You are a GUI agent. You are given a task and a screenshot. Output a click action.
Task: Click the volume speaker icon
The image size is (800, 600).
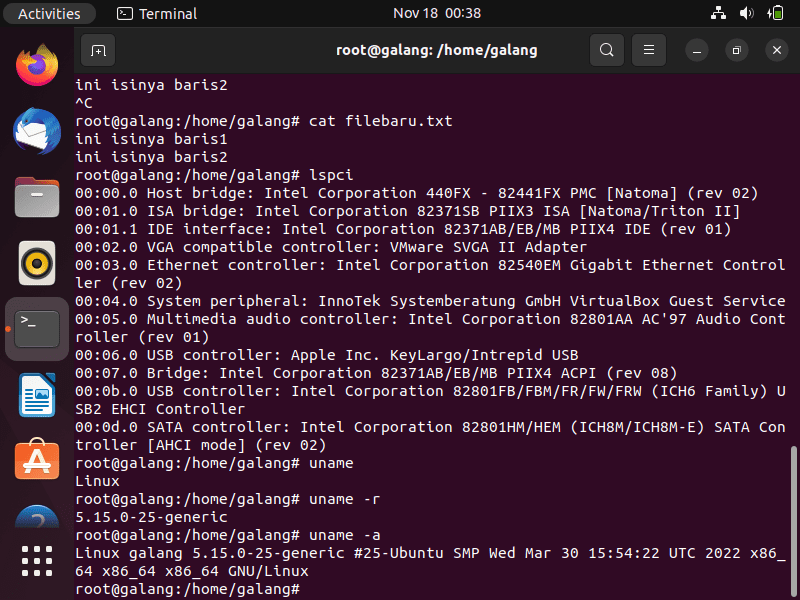pyautogui.click(x=746, y=13)
